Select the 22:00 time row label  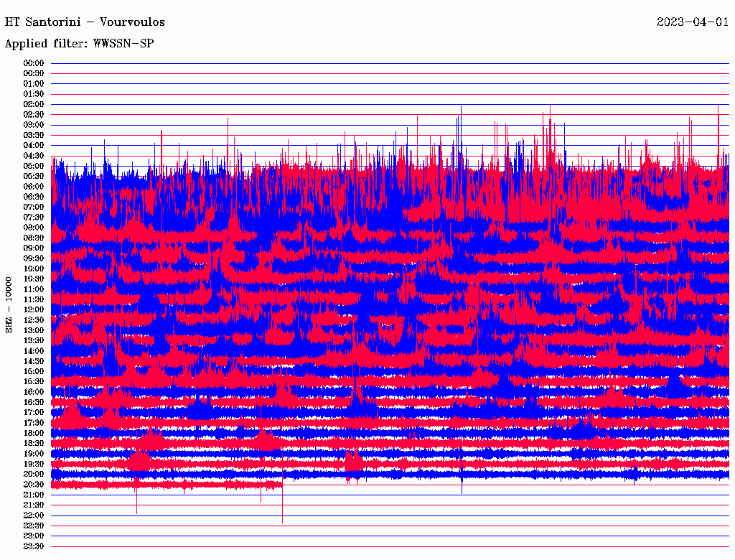tap(34, 515)
